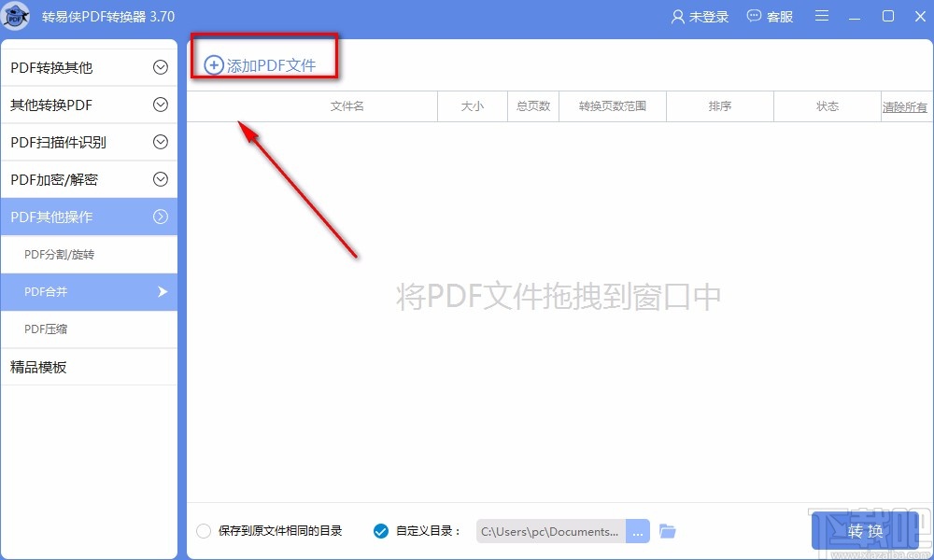Open 客服 customer service chat icon
The image size is (934, 560).
pyautogui.click(x=751, y=16)
